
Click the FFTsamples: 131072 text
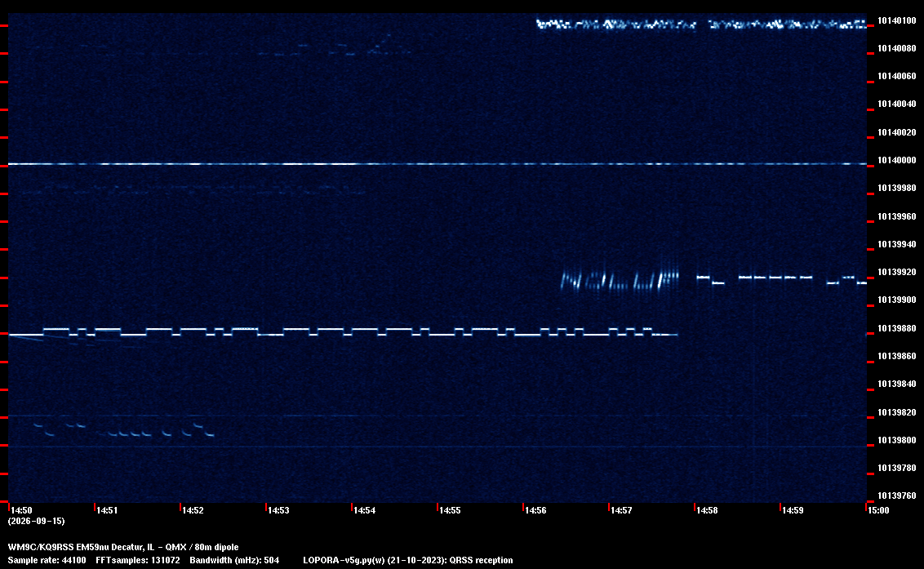pos(138,560)
